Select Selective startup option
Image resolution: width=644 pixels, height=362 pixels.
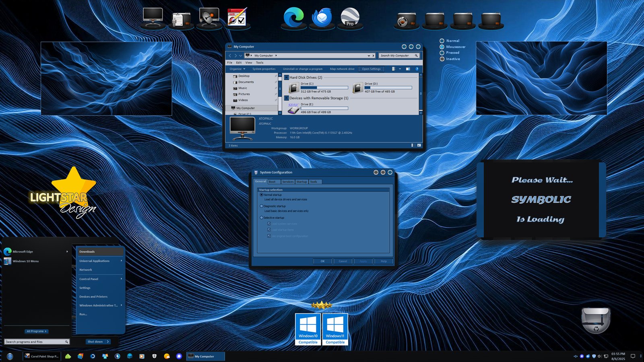click(x=261, y=218)
